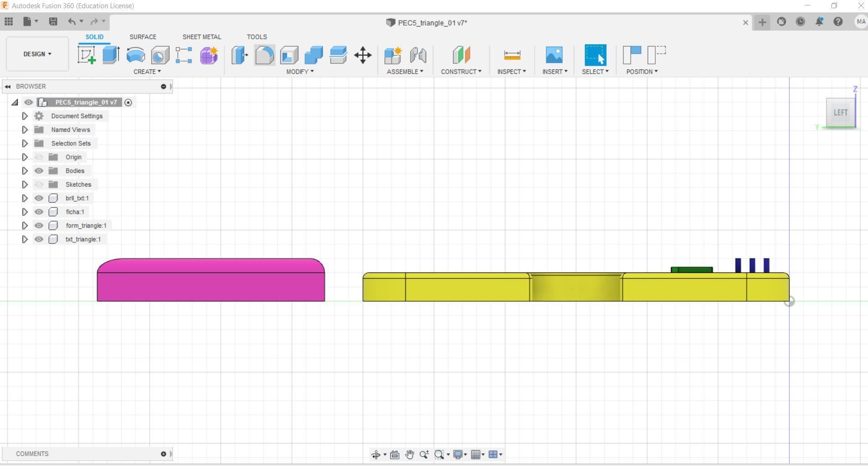Select the Revolve tool

tap(136, 55)
